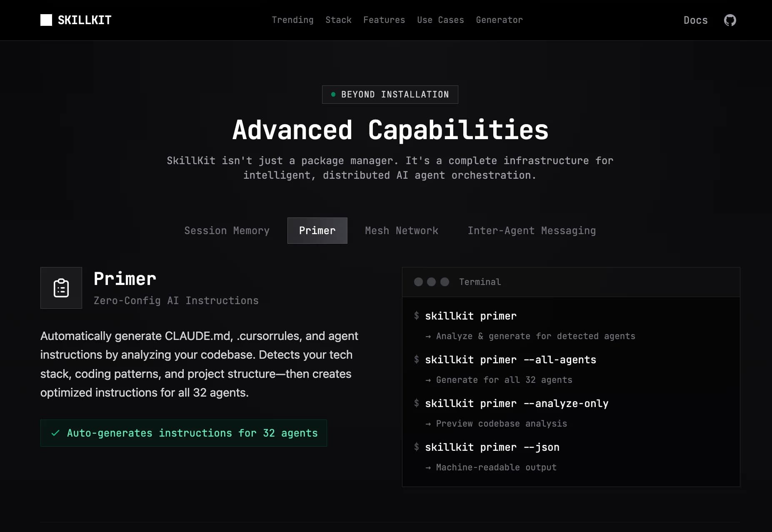The image size is (772, 532).
Task: Switch to the Session Memory tab
Action: pos(227,230)
